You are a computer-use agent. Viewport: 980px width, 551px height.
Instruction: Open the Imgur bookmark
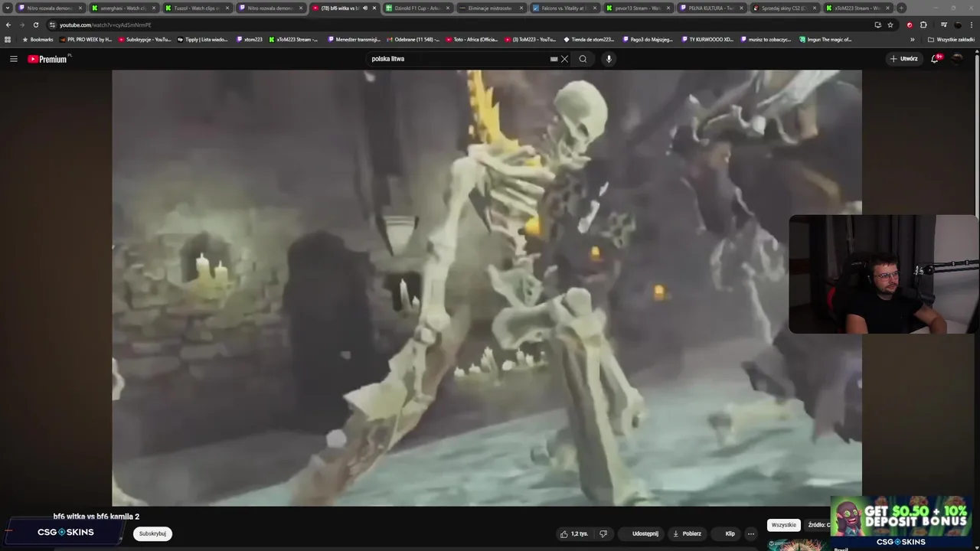[825, 39]
